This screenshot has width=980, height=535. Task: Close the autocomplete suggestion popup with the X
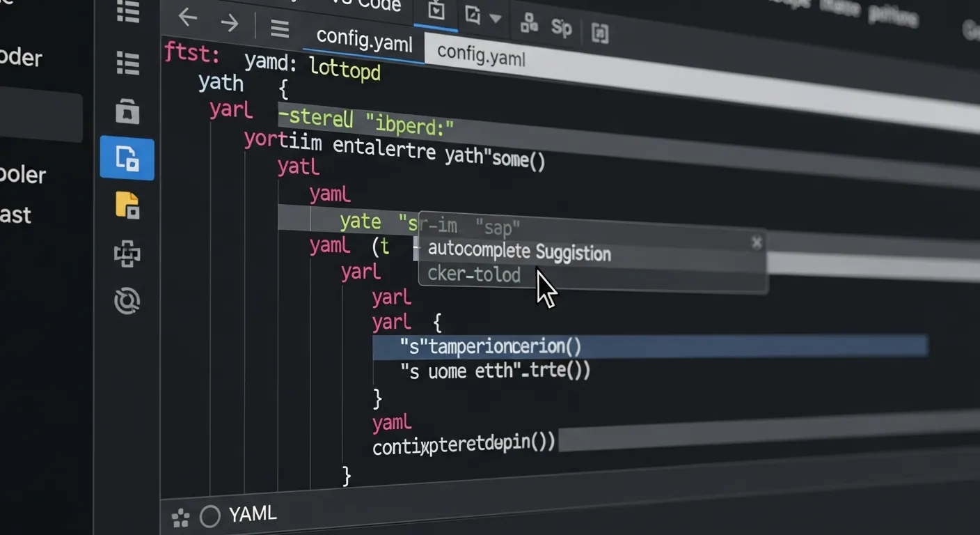[757, 242]
